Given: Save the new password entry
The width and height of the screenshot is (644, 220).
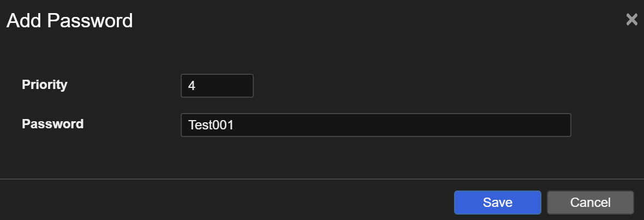Looking at the screenshot, I should tap(497, 203).
